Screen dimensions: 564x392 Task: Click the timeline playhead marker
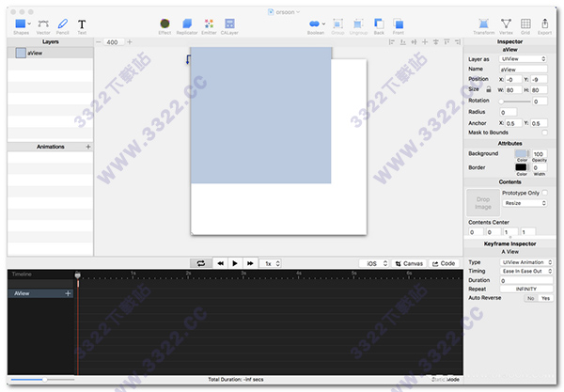[x=77, y=275]
